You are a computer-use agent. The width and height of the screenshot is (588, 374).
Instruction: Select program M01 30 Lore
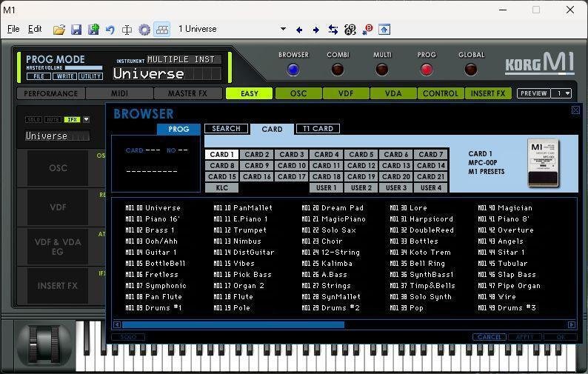pos(408,208)
